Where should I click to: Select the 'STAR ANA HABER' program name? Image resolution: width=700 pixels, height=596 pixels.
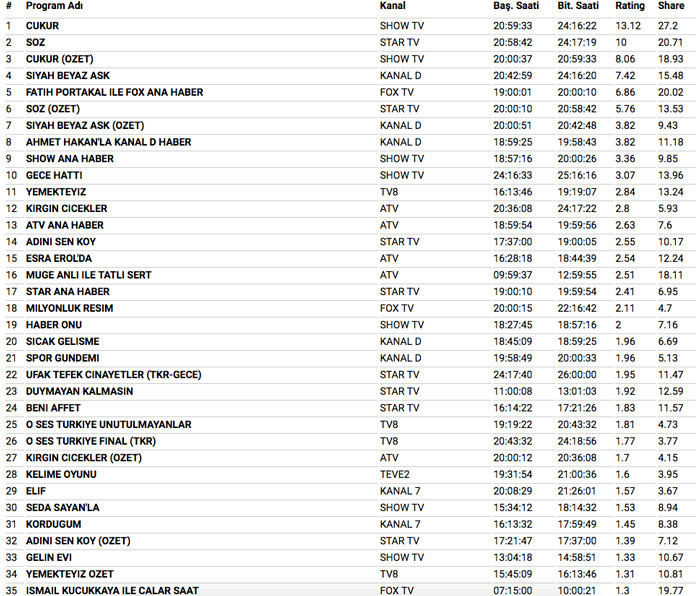pos(67,292)
